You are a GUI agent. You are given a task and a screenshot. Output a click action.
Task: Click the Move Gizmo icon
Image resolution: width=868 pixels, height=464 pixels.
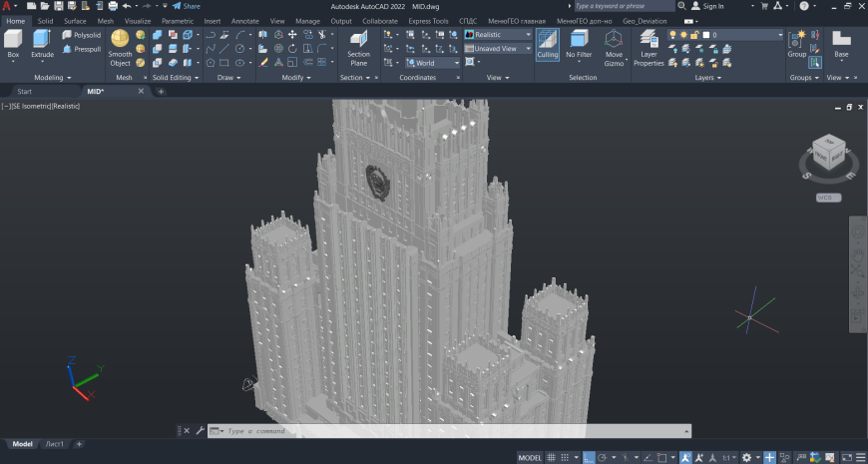[x=614, y=48]
